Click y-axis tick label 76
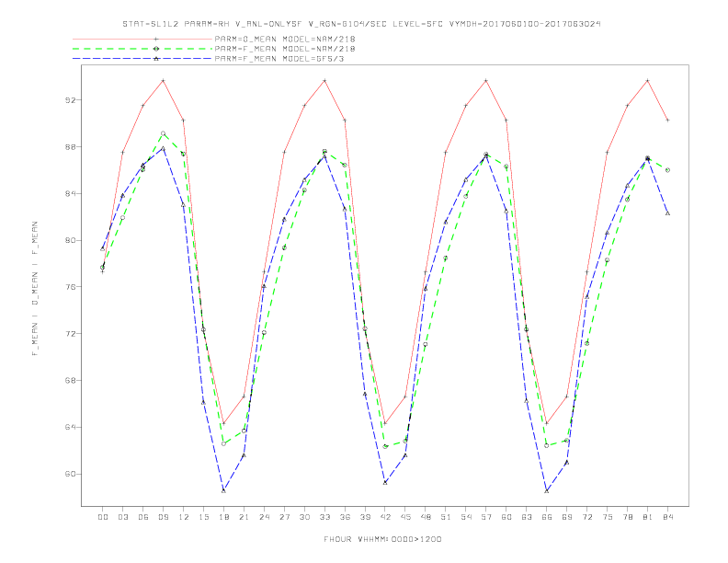Viewport: 728px width, 563px height. tap(70, 287)
